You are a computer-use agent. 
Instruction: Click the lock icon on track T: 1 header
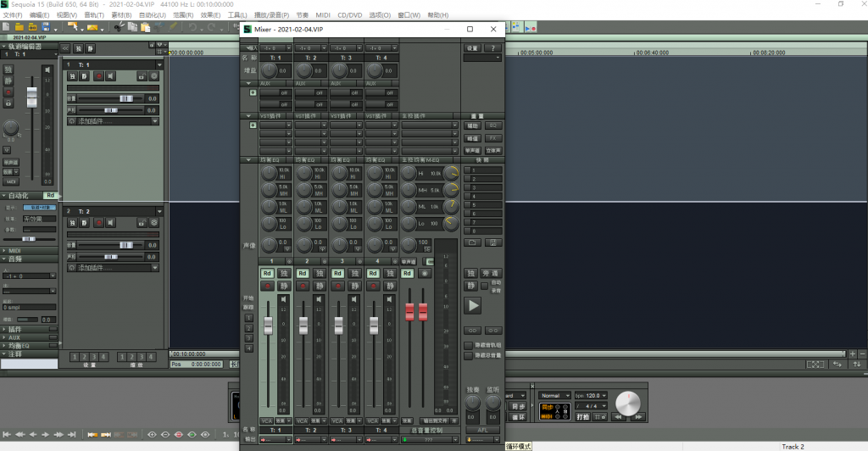142,76
